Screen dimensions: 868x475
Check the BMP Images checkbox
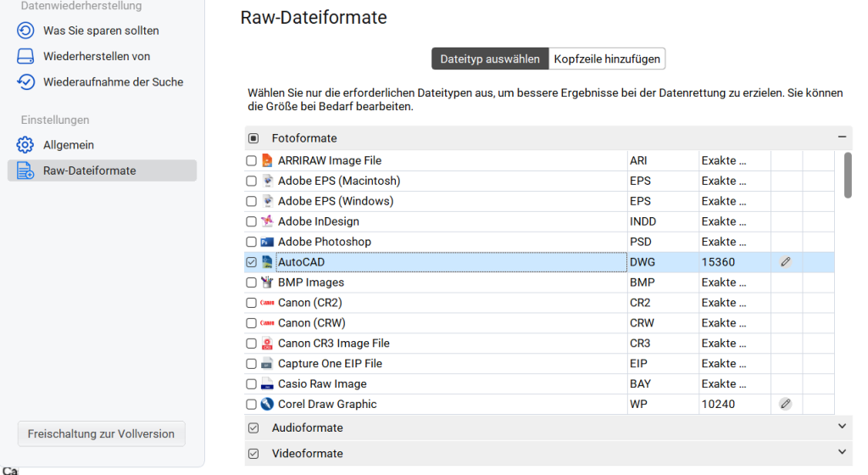pos(251,282)
